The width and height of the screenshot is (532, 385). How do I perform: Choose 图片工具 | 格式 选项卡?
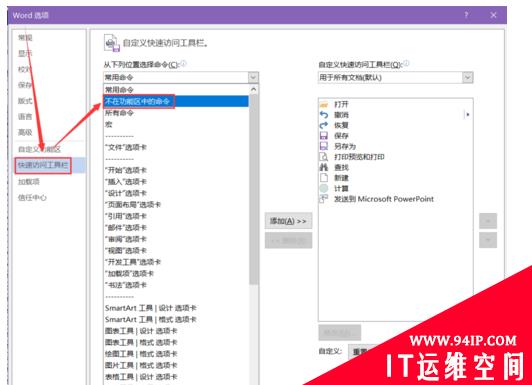tap(176, 365)
